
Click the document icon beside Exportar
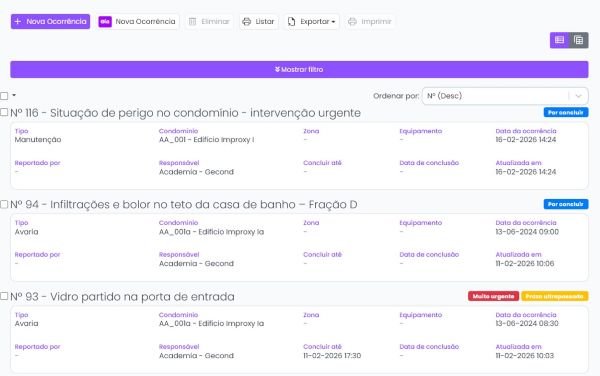click(292, 21)
